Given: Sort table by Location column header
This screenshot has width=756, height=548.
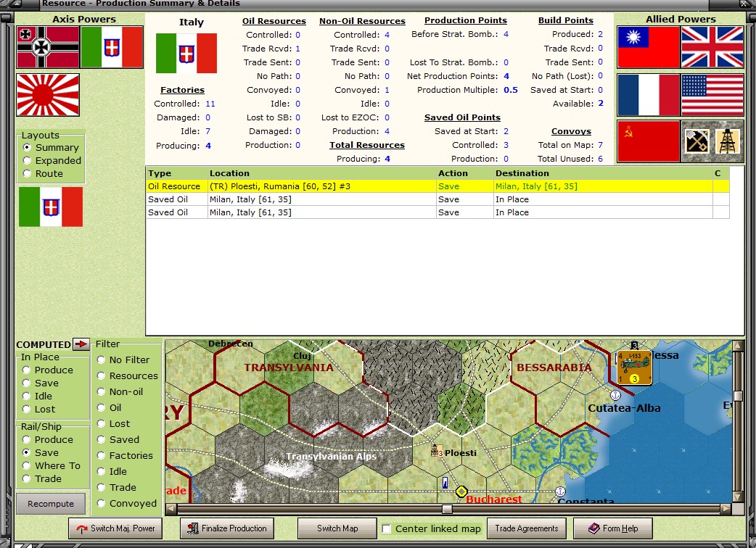Looking at the screenshot, I should point(321,173).
